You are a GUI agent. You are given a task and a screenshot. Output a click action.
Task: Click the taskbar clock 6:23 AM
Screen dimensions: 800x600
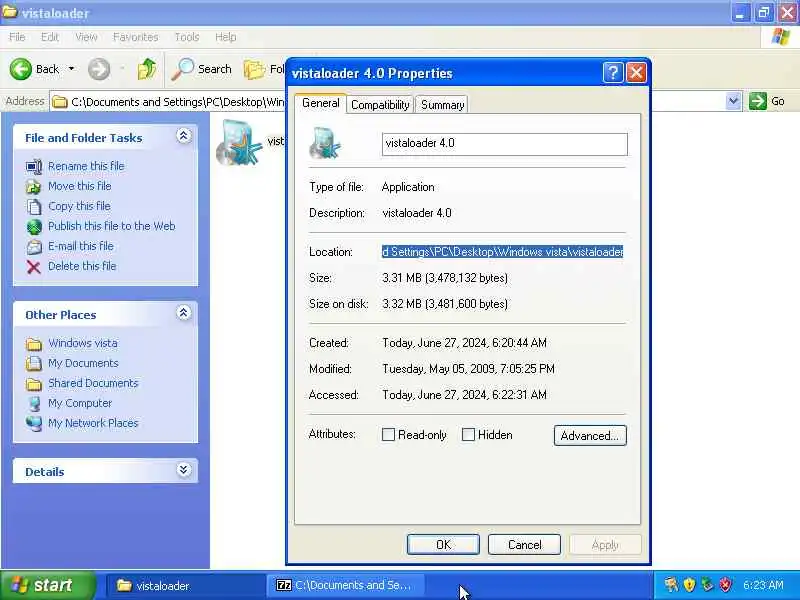pyautogui.click(x=763, y=585)
